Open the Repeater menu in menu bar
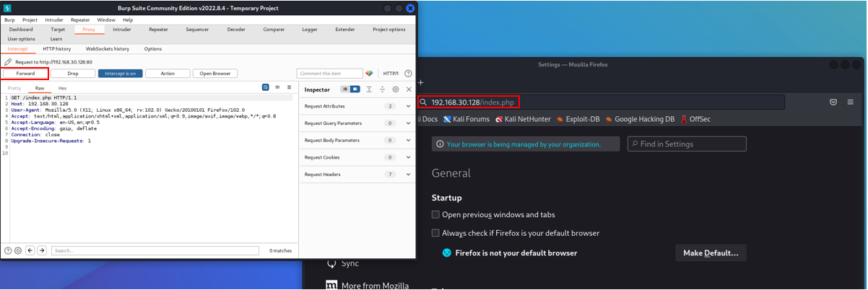The image size is (868, 290). 80,20
